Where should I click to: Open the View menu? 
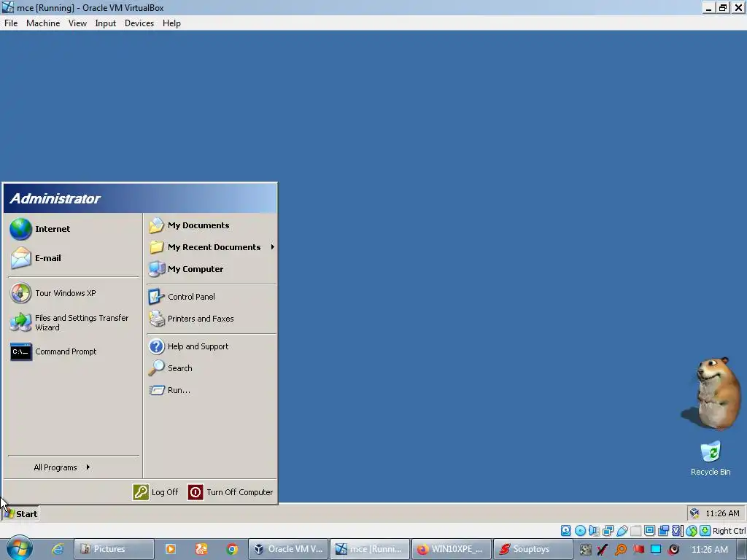[77, 23]
